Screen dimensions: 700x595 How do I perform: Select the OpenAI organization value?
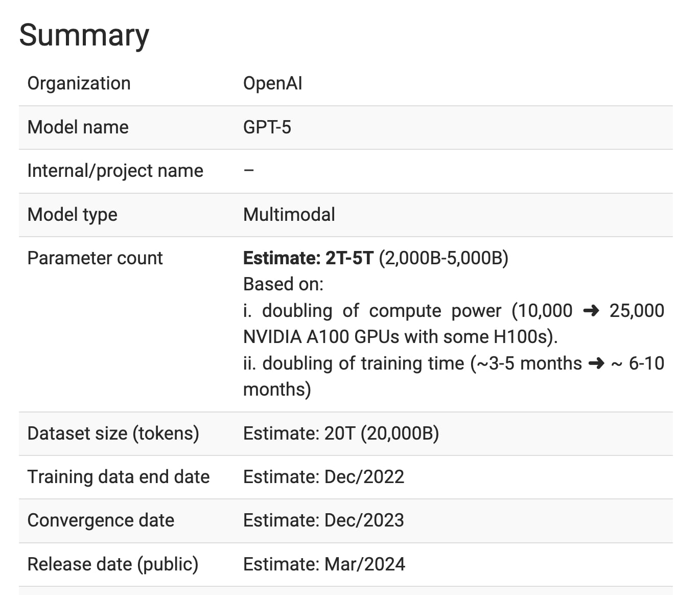[272, 83]
